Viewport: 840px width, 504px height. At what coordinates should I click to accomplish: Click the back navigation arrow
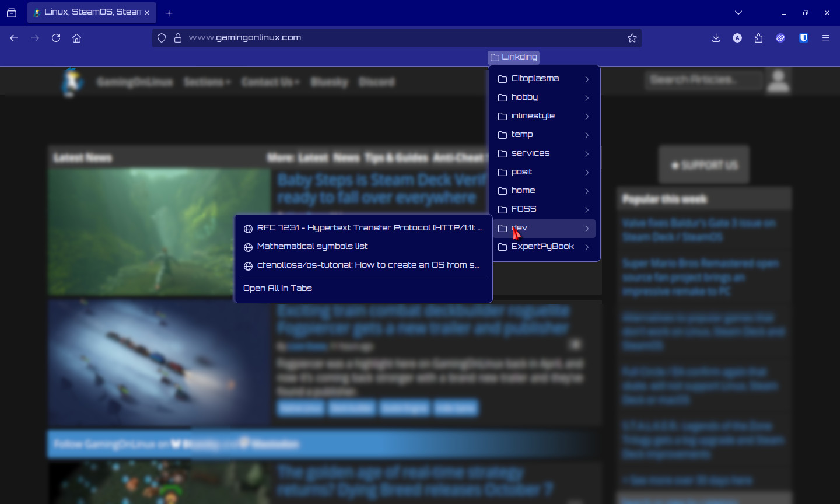pos(14,38)
